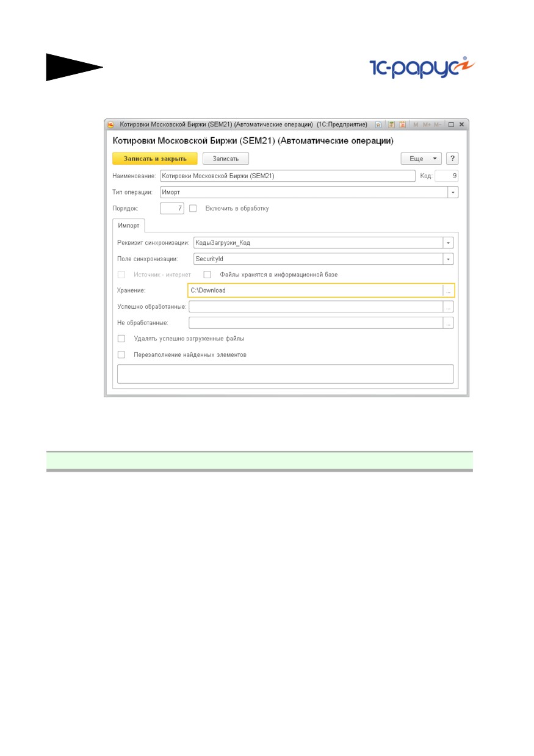This screenshot has height=756, width=534.
Task: Add the form to favorites via star icon
Action: [x=378, y=124]
